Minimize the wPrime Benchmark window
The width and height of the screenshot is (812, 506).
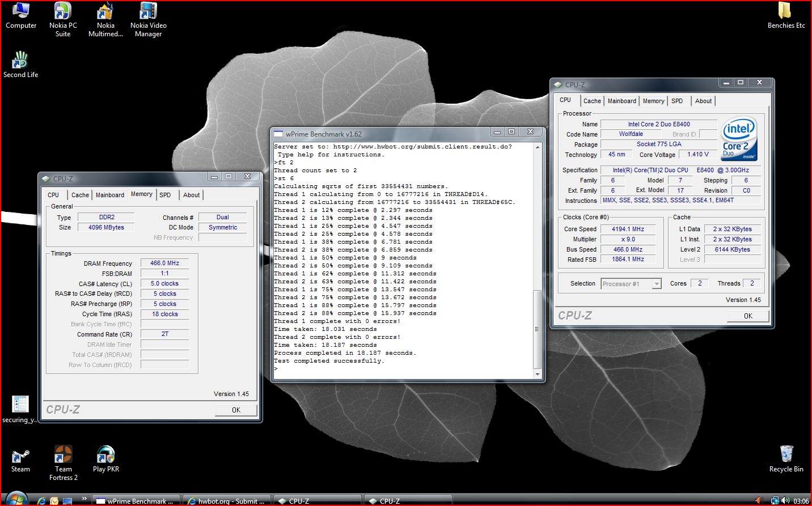(x=497, y=131)
